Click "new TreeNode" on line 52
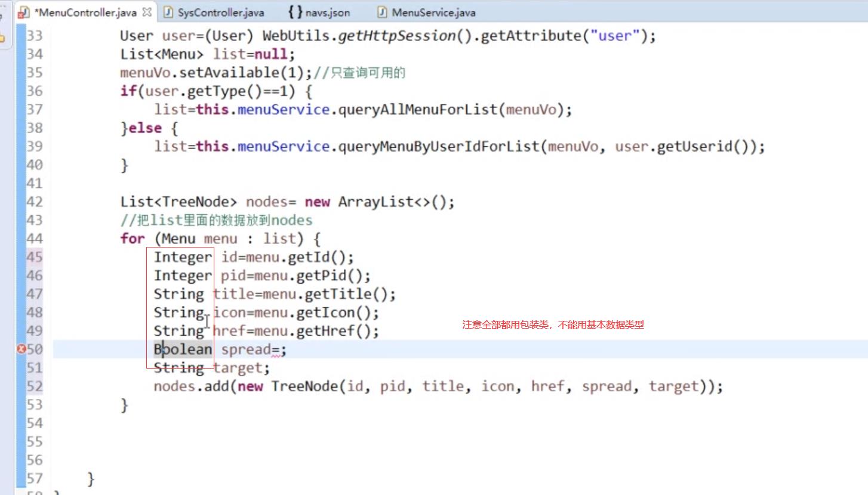This screenshot has height=495, width=868. 288,387
